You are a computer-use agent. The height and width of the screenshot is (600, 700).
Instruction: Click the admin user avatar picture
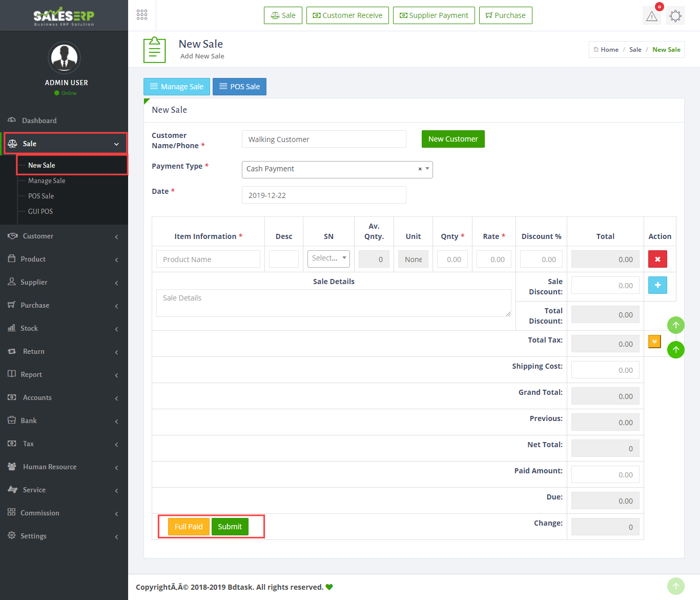pos(64,58)
